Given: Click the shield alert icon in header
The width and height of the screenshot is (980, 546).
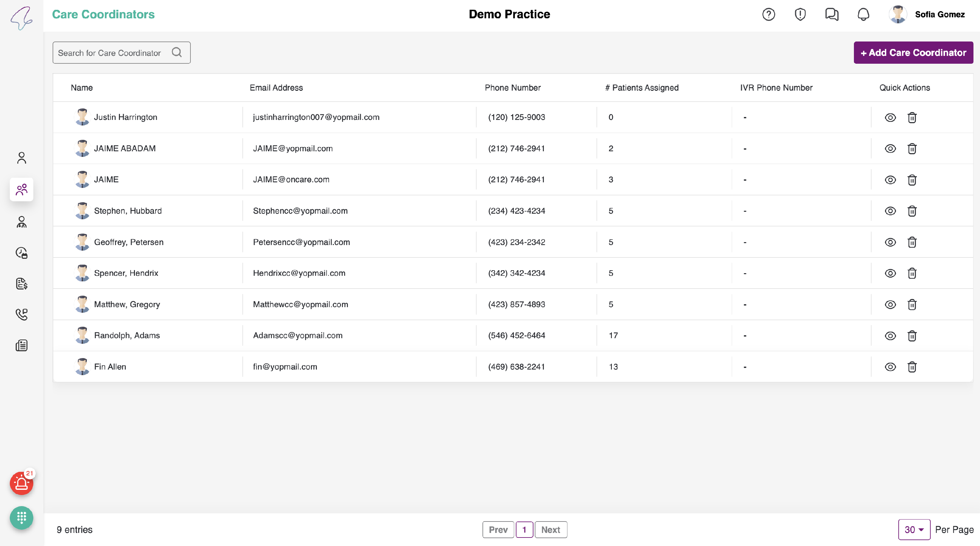Looking at the screenshot, I should 800,14.
